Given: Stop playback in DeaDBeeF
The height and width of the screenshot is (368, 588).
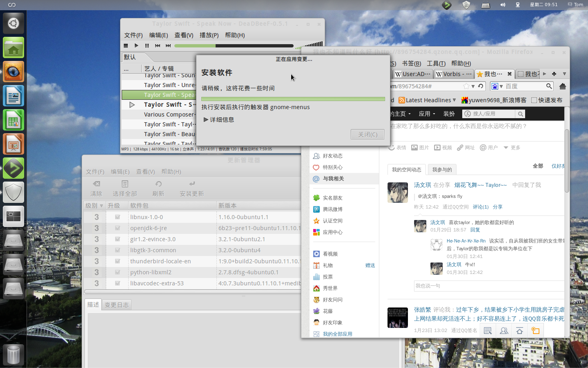Looking at the screenshot, I should (x=126, y=46).
